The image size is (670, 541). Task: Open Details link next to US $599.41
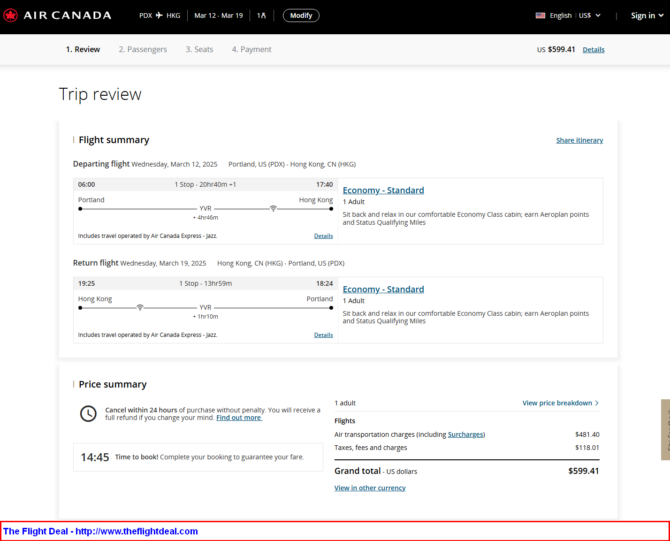(594, 50)
